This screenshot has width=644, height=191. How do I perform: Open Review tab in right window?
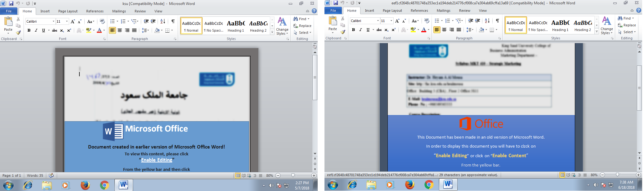click(464, 11)
